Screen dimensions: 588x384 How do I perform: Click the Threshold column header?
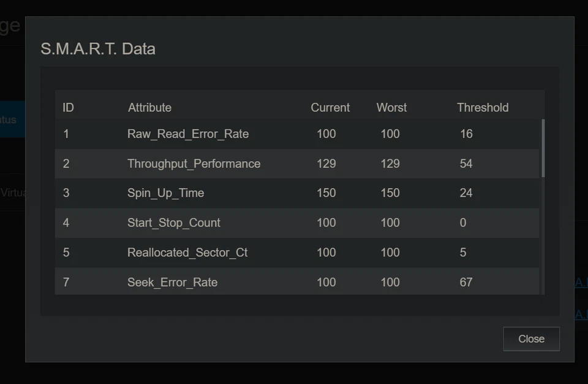(482, 108)
